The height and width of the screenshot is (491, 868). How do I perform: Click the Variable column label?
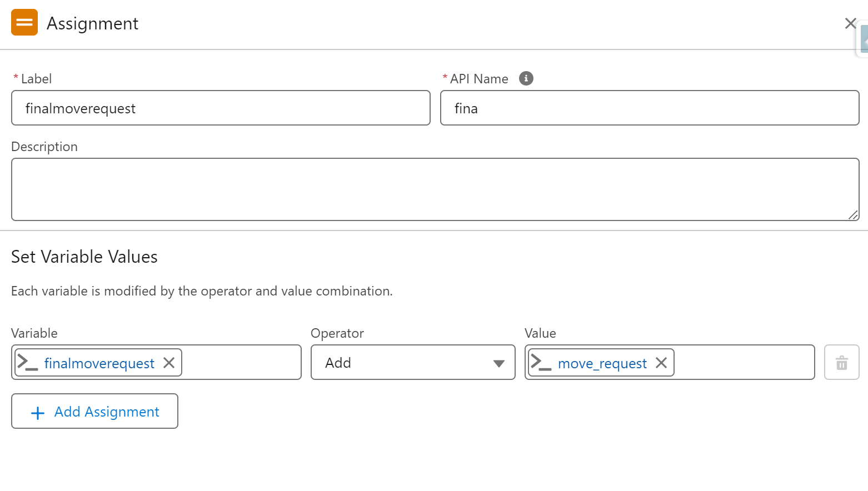(34, 333)
